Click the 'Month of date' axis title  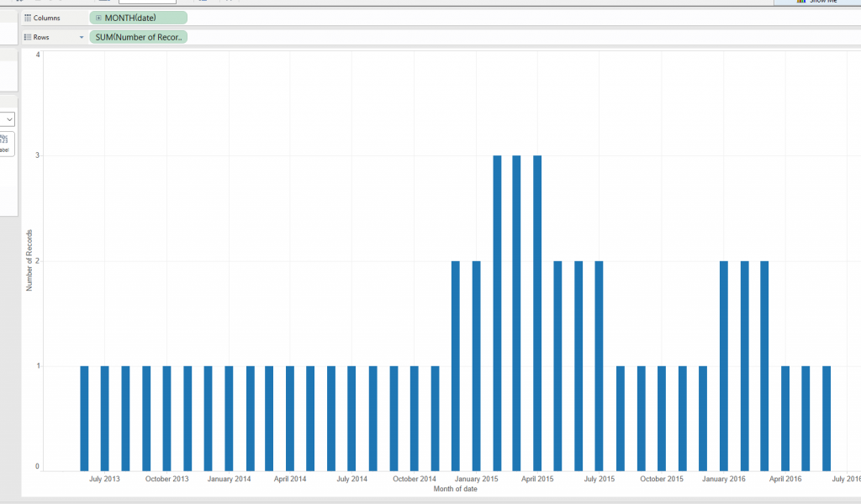click(455, 489)
